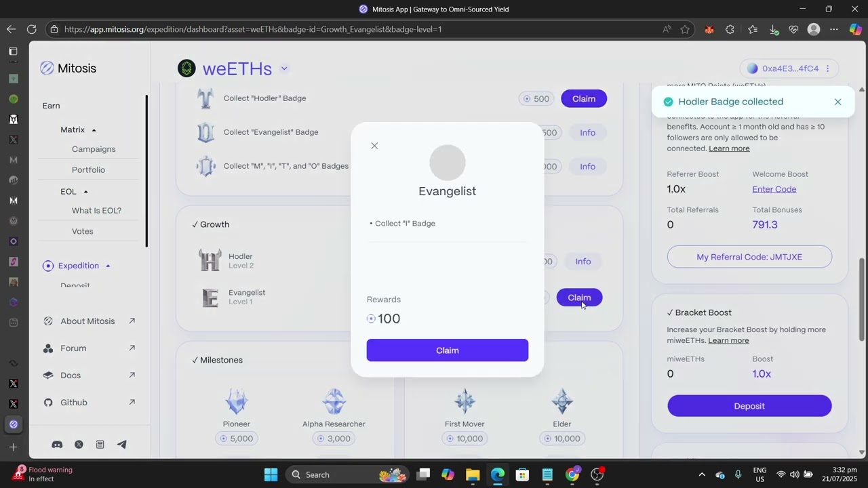Screen dimensions: 868x488
Task: Go to the Votes page
Action: point(83,231)
